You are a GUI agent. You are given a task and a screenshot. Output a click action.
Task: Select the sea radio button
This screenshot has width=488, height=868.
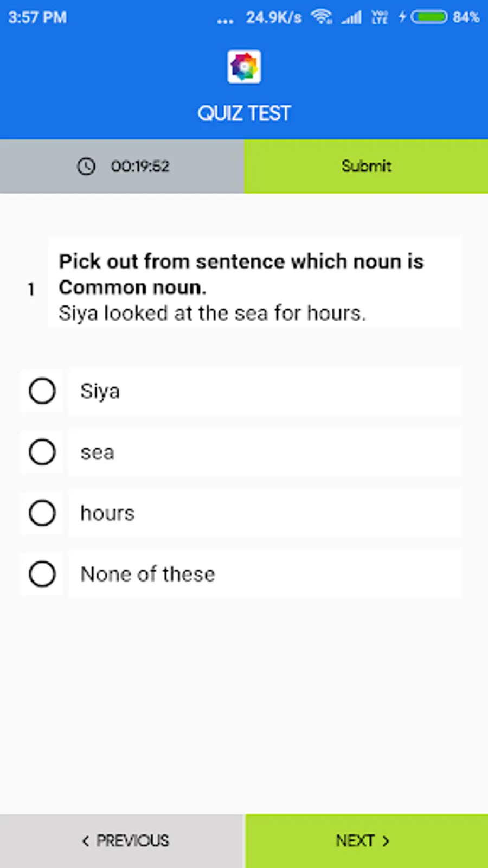pyautogui.click(x=42, y=452)
